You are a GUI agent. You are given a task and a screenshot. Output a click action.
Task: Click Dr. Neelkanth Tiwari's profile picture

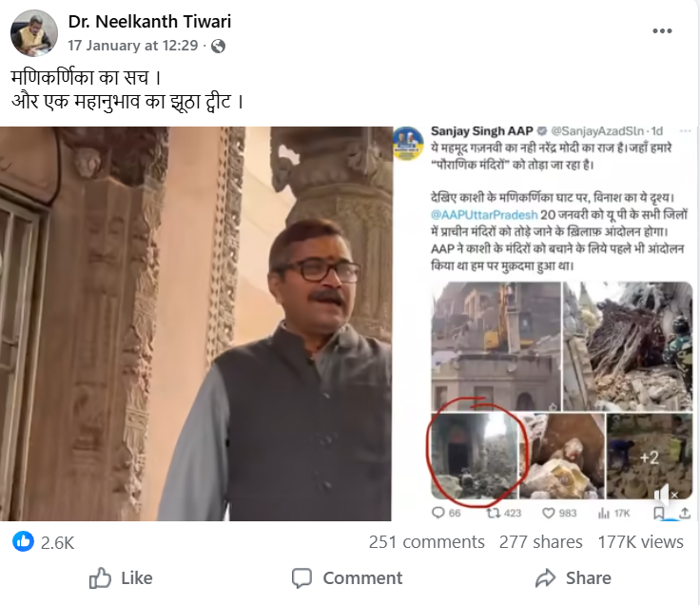click(x=33, y=33)
